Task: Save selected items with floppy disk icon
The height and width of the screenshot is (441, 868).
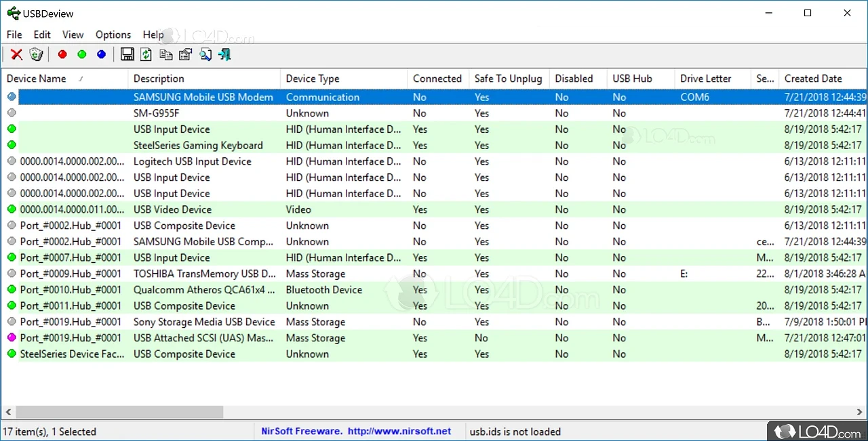Action: [x=127, y=54]
